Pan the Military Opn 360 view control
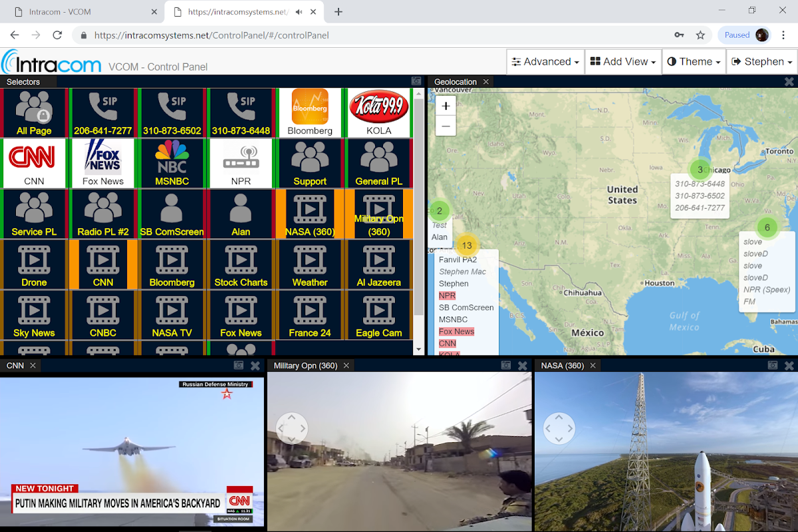 [x=292, y=428]
